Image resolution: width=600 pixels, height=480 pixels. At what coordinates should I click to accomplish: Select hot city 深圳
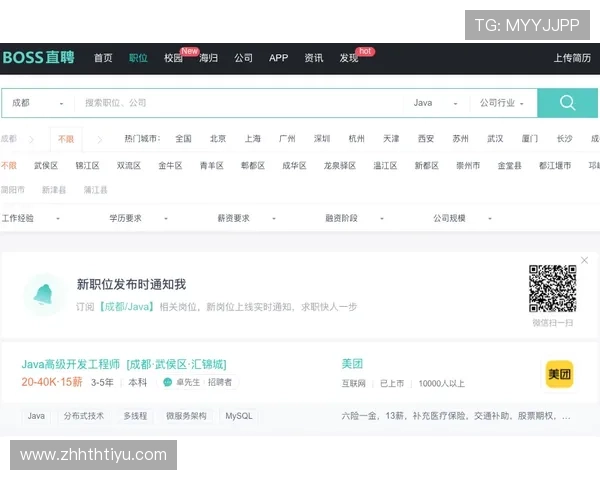322,139
